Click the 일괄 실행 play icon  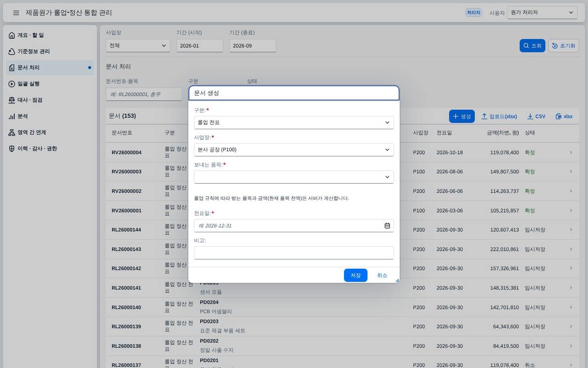point(12,84)
